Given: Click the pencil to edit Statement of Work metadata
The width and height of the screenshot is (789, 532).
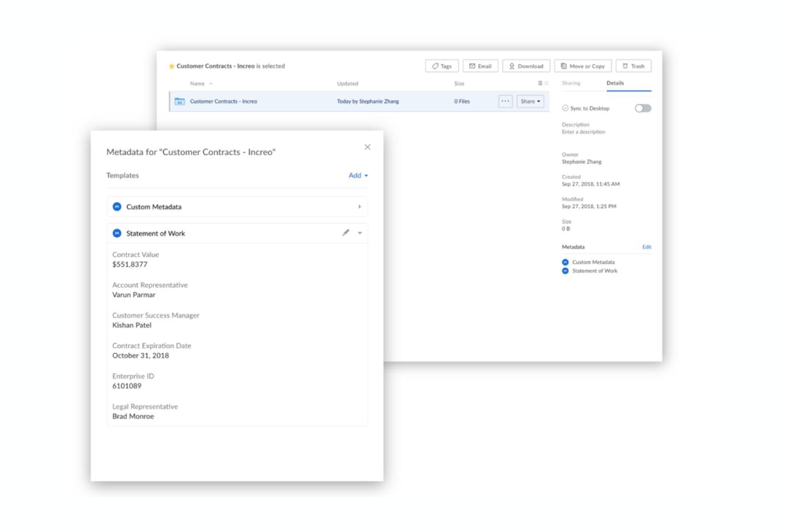Looking at the screenshot, I should (346, 233).
